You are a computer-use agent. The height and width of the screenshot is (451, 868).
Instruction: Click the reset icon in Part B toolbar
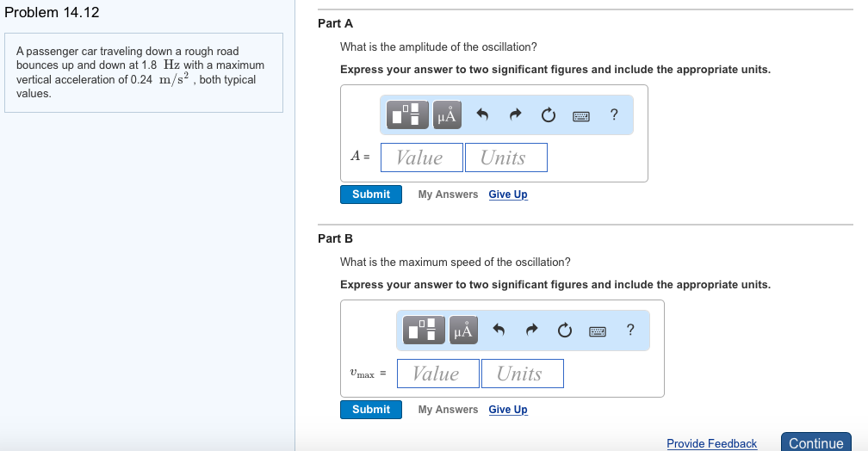coord(565,330)
